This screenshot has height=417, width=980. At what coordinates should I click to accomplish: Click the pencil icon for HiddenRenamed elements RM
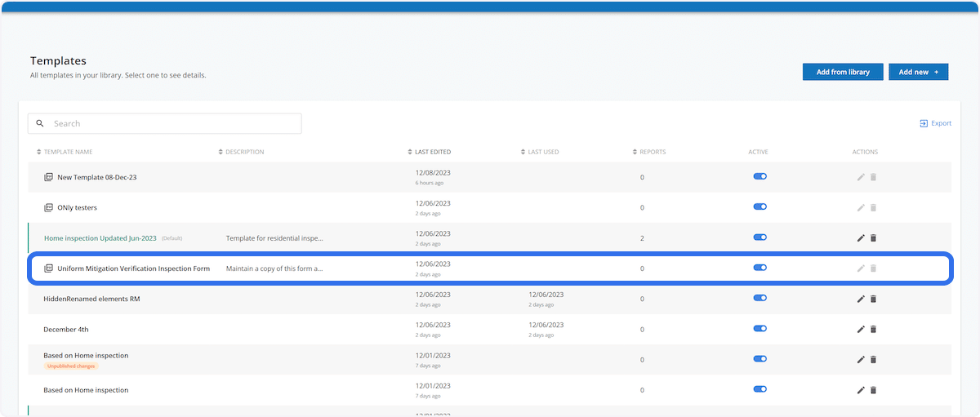[861, 299]
